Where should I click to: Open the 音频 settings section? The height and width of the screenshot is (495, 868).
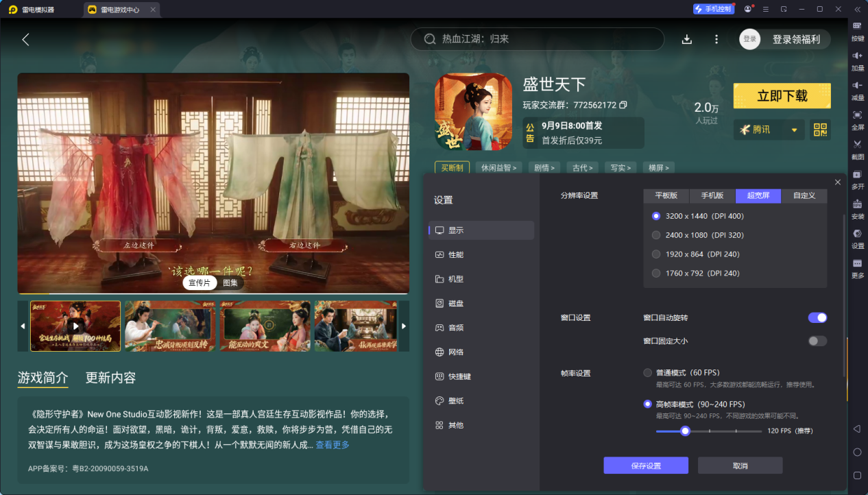tap(481, 328)
